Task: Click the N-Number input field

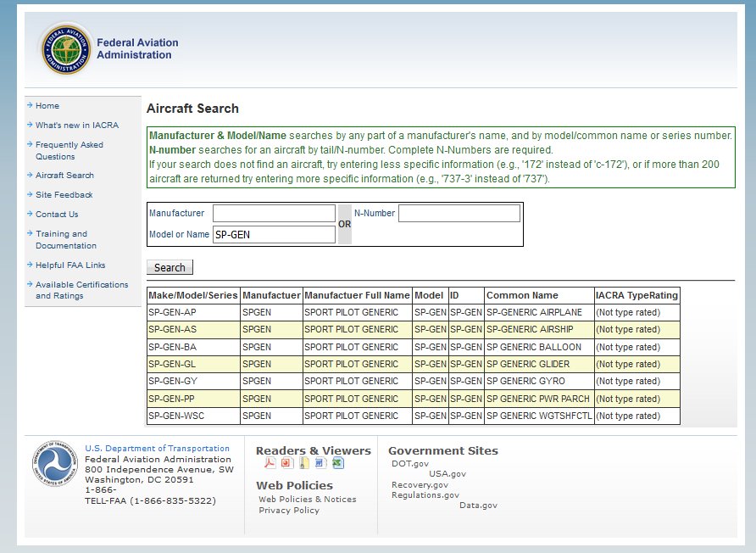Action: point(459,213)
